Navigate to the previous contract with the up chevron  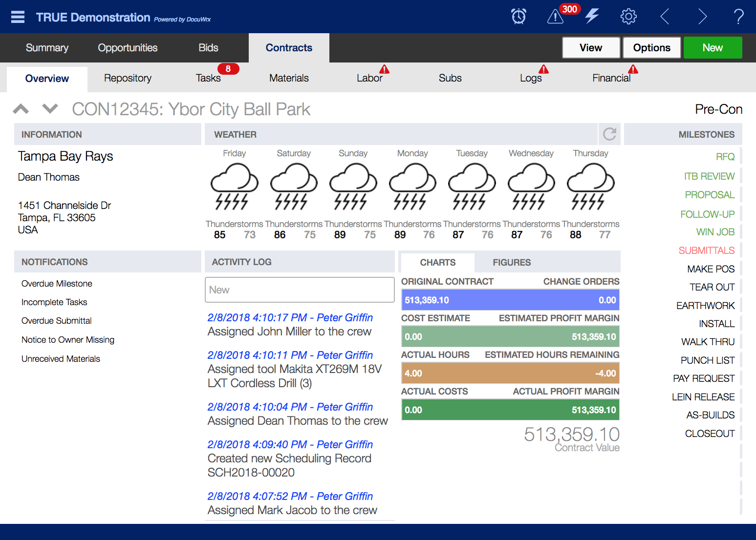click(21, 108)
